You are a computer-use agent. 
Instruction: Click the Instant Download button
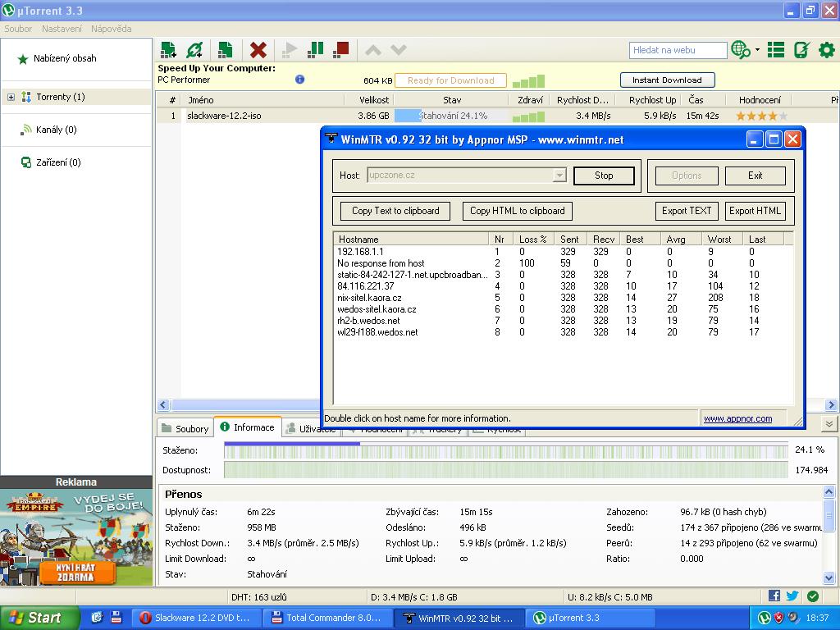pos(667,80)
